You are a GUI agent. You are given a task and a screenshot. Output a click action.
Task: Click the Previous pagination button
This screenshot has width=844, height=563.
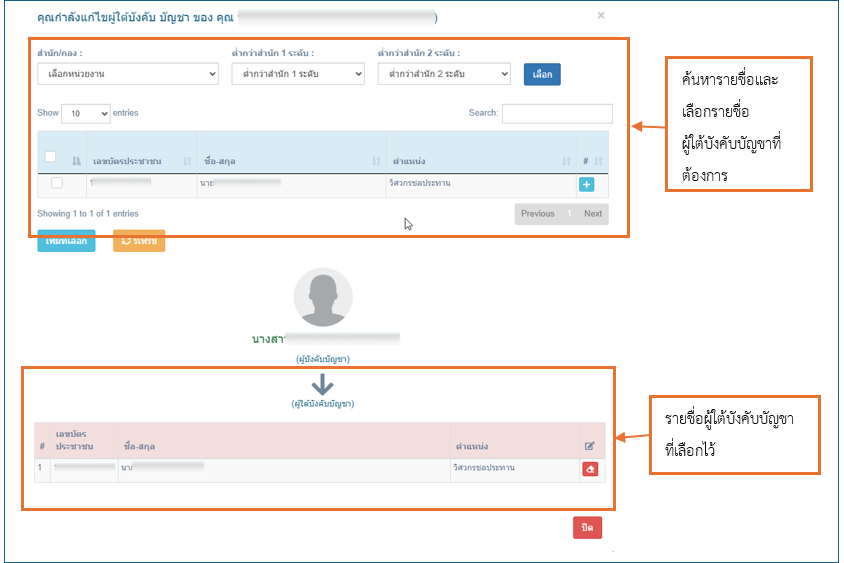click(x=538, y=214)
